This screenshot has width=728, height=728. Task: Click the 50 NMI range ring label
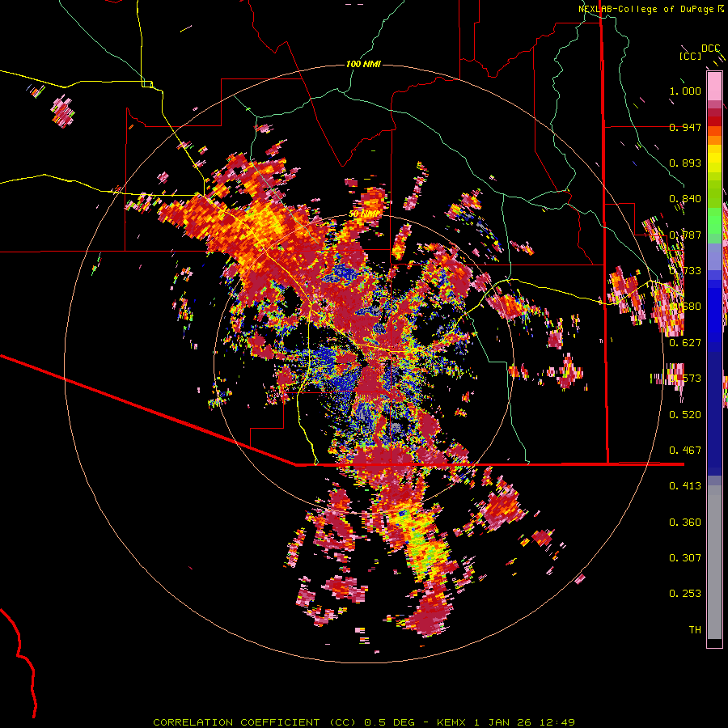(365, 214)
